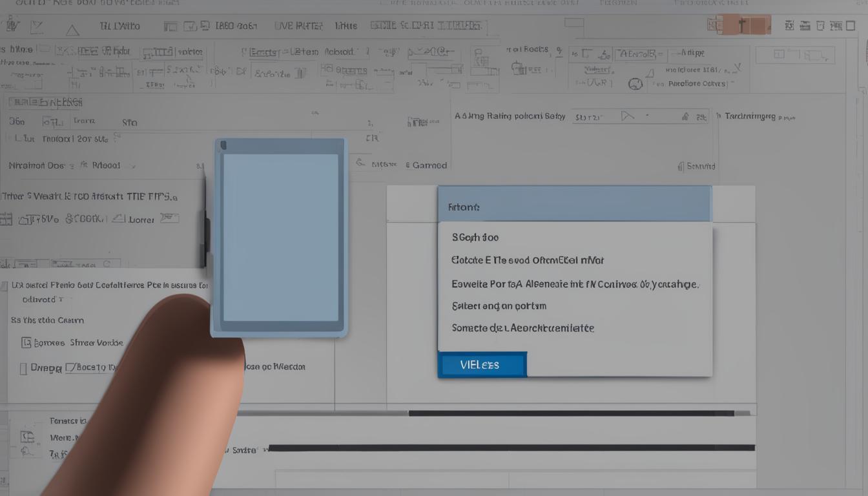This screenshot has width=868, height=496.
Task: Check the box next to Express Share Voice
Action: coord(27,342)
